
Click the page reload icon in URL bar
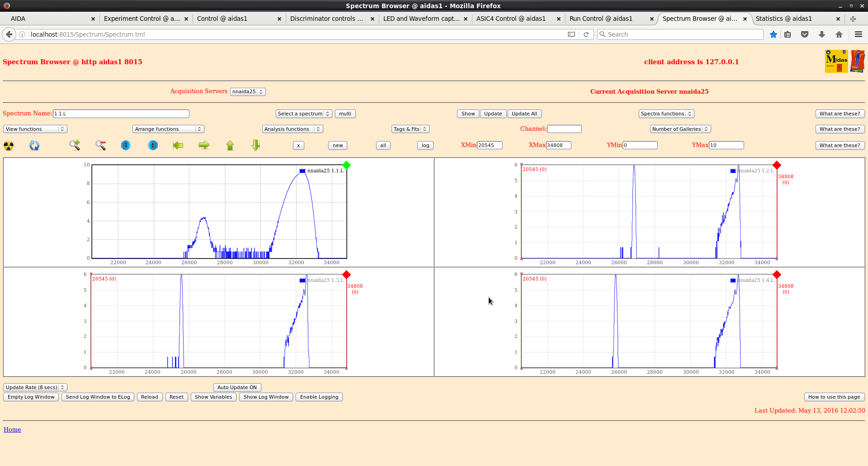tap(586, 34)
